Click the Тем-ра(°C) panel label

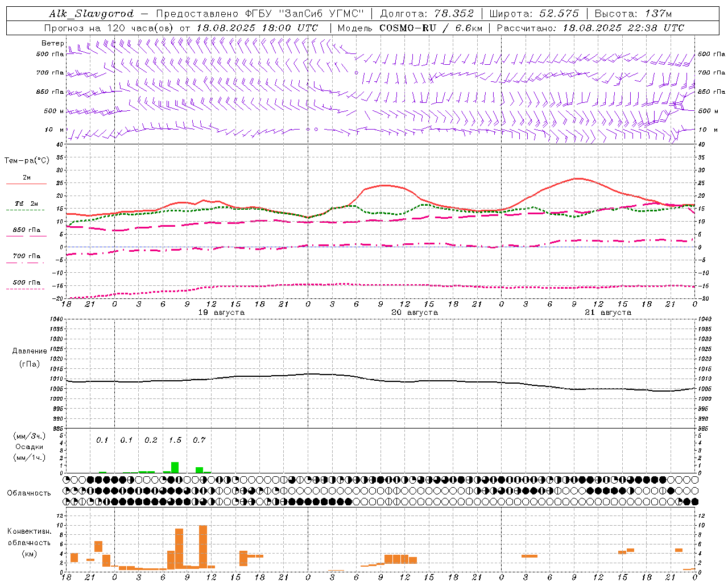tap(27, 161)
